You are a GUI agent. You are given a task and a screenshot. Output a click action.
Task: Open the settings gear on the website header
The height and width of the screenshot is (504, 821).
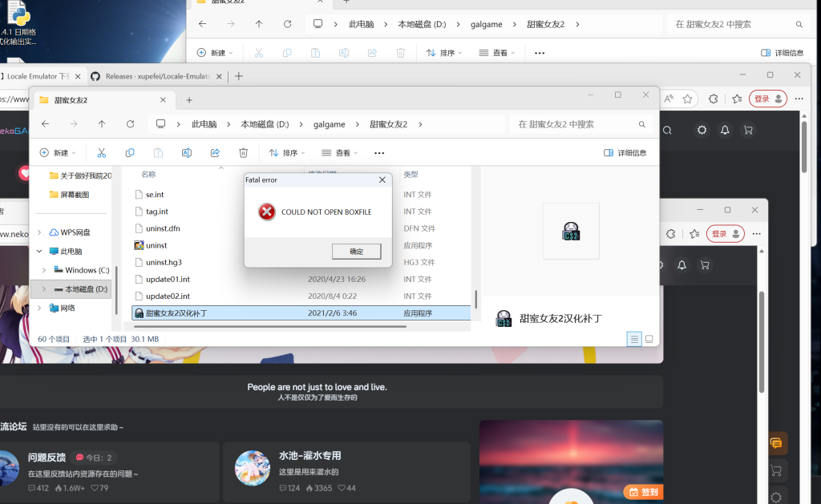tap(702, 130)
